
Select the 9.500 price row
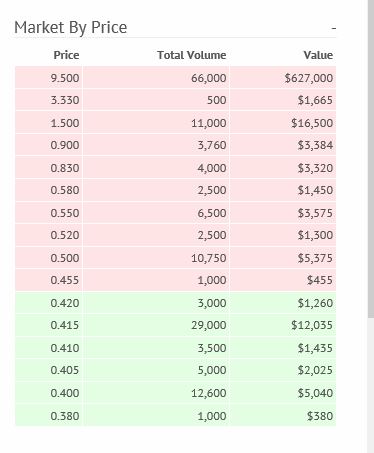click(x=176, y=78)
